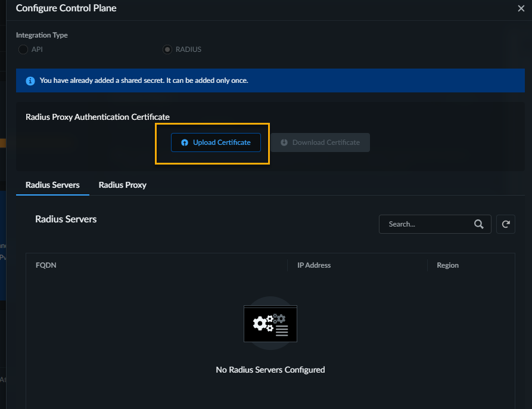Click the Upload Certificate button

click(216, 142)
